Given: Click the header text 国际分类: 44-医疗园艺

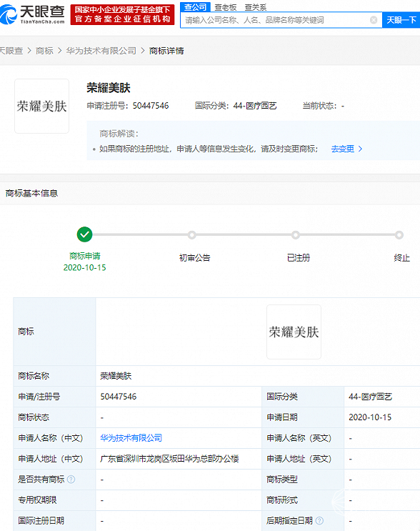Looking at the screenshot, I should [x=236, y=106].
